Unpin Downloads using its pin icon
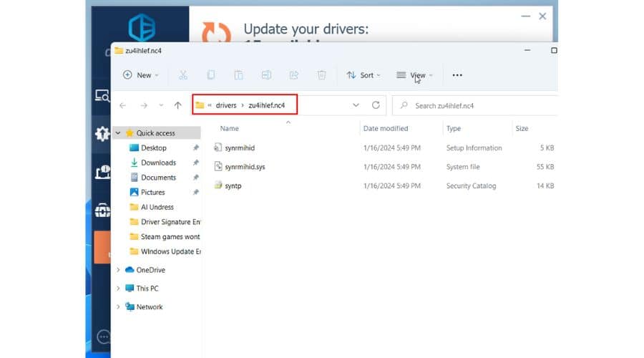The width and height of the screenshot is (644, 358). pyautogui.click(x=195, y=163)
